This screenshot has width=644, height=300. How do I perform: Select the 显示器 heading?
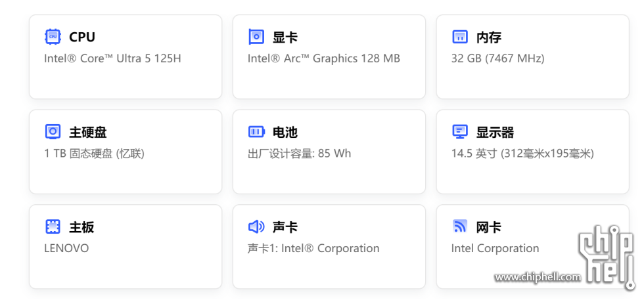[x=495, y=132]
